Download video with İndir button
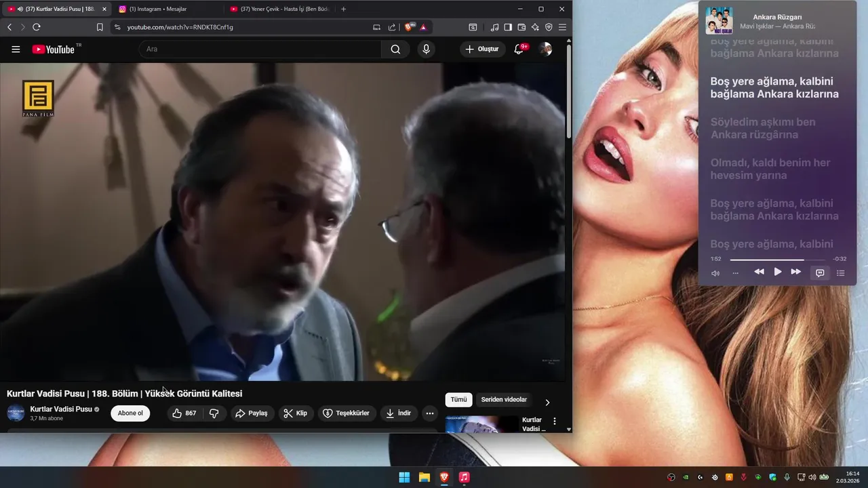This screenshot has height=488, width=868. pos(399,413)
